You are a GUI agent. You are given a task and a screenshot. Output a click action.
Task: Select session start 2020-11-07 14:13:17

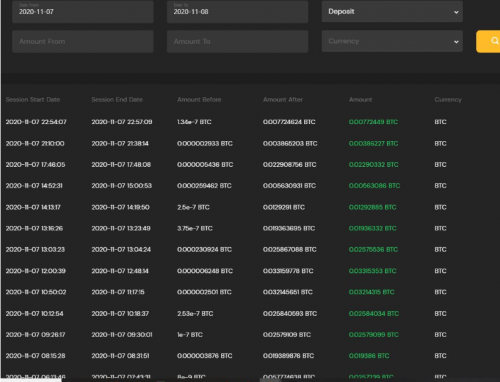click(x=33, y=207)
